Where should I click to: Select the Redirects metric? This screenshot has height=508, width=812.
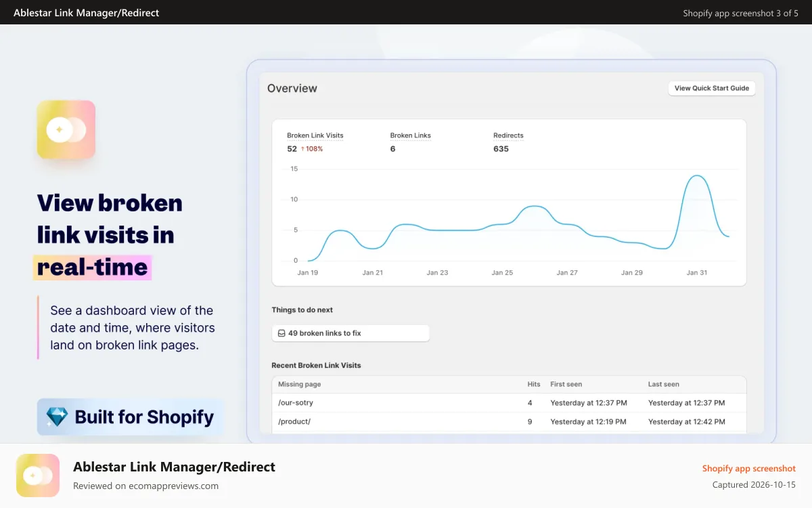508,135
